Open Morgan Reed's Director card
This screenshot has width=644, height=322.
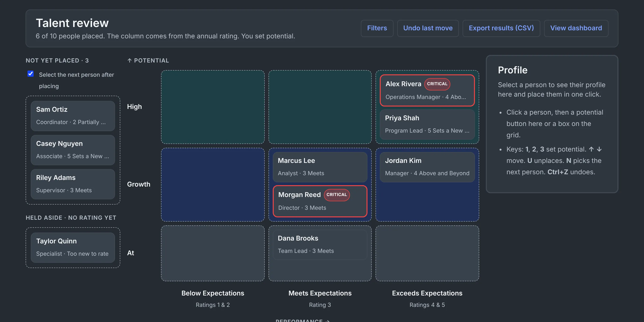[320, 201]
